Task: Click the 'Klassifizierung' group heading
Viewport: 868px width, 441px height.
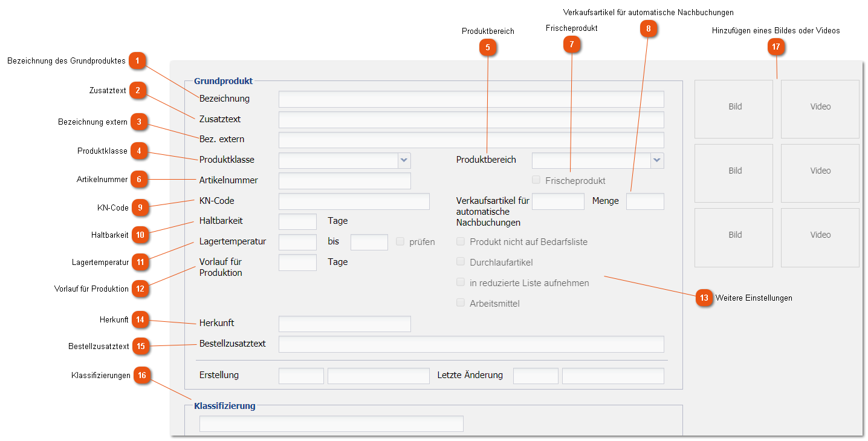Action: (224, 405)
